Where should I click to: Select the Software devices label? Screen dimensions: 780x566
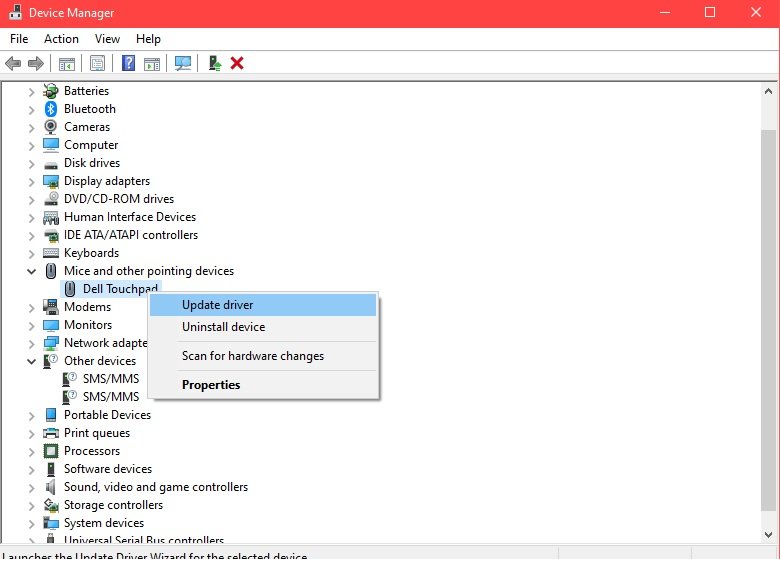pyautogui.click(x=108, y=469)
